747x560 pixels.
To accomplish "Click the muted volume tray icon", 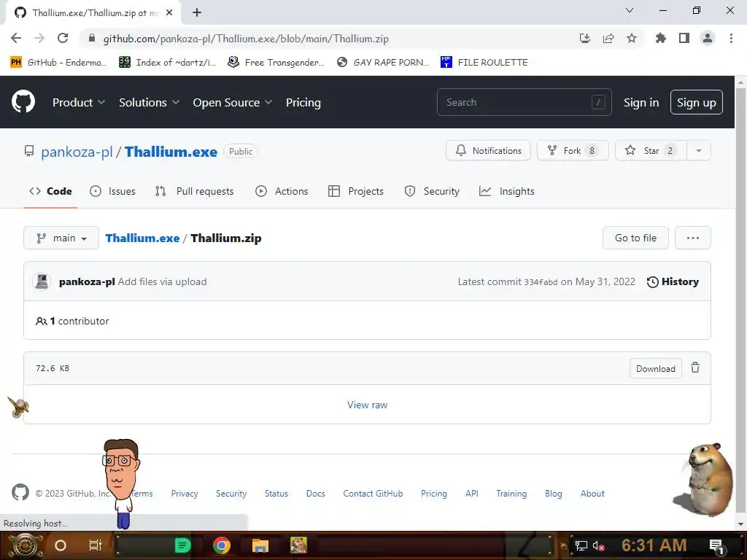I will pos(599,545).
